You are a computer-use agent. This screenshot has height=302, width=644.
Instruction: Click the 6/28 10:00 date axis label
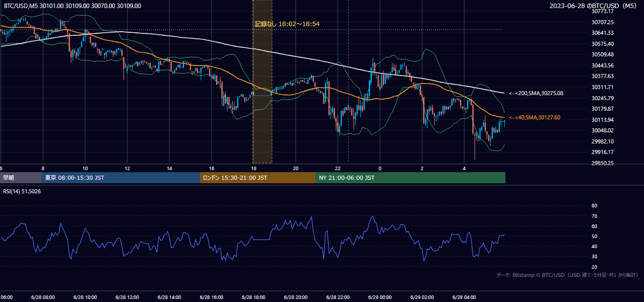[x=85, y=297]
